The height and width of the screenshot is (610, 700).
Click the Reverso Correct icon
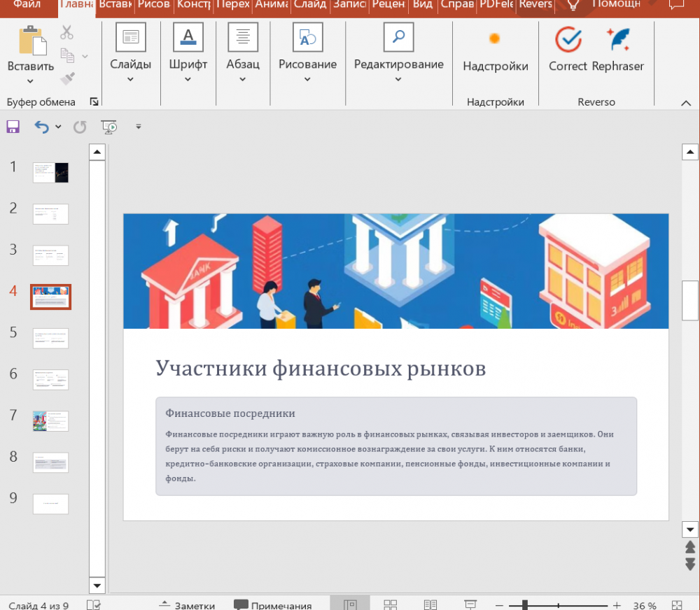tap(568, 41)
